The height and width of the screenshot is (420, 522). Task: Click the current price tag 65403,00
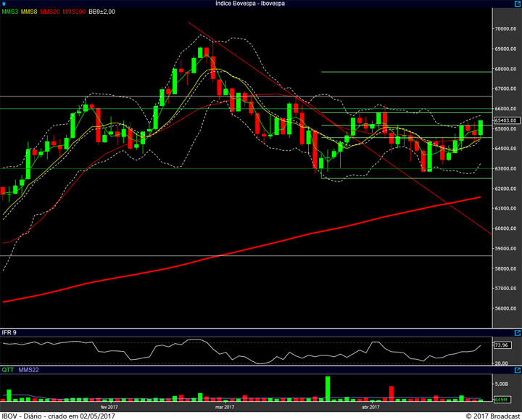point(505,120)
